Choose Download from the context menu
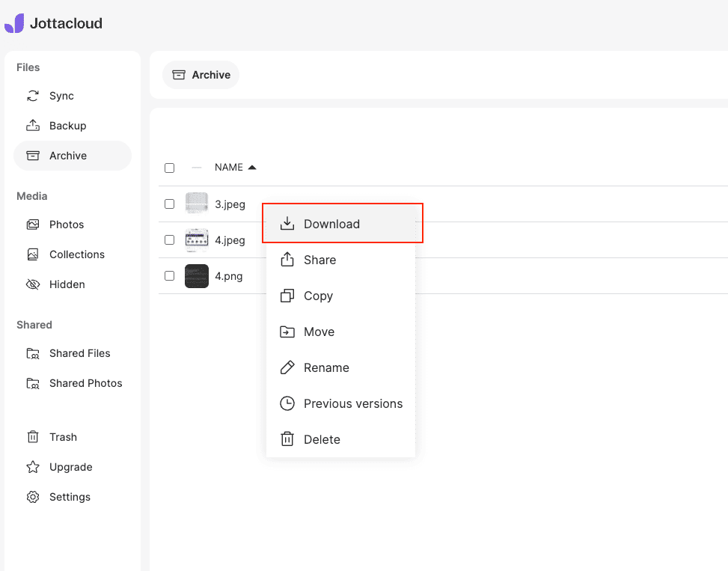 [x=331, y=224]
